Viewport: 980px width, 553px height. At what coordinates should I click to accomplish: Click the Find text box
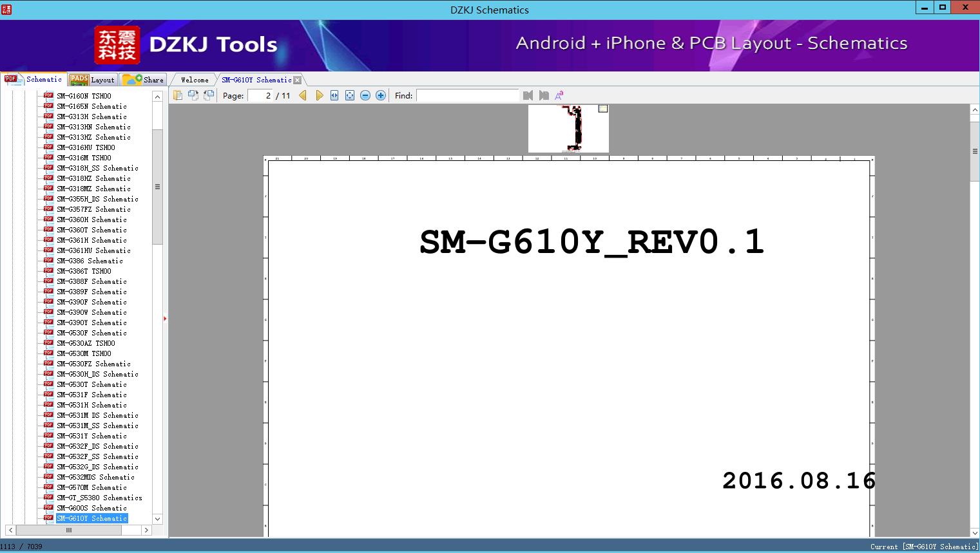467,95
